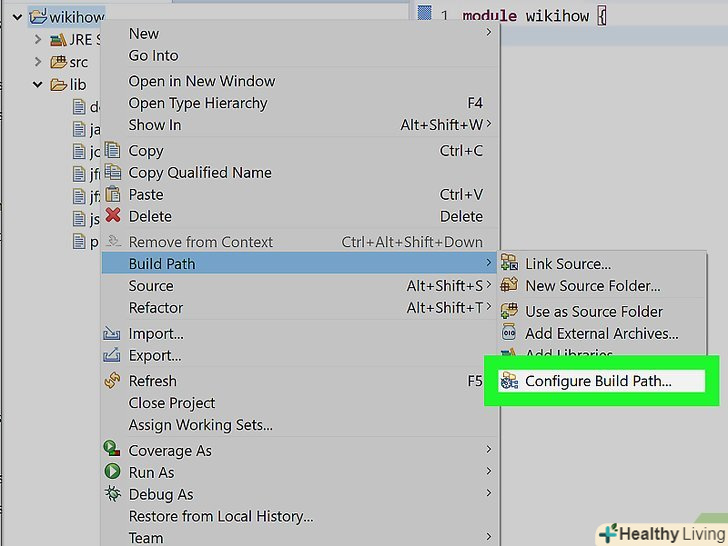This screenshot has height=546, width=728.
Task: Select the file starting with 'js' in lib
Action: [86, 219]
